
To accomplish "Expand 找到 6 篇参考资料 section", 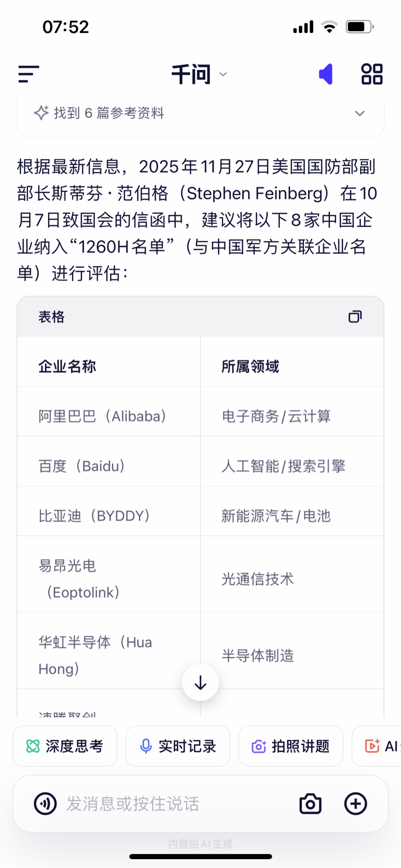I will (109, 113).
